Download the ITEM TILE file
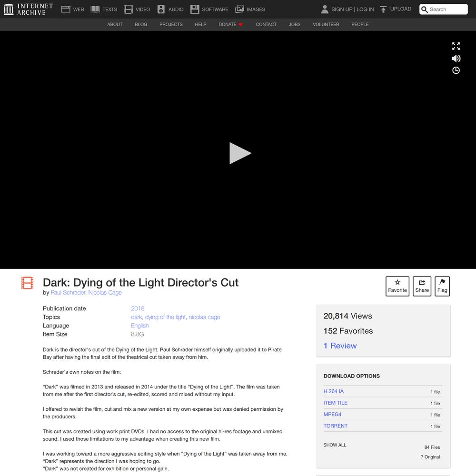Image resolution: width=476 pixels, height=476 pixels. (x=335, y=403)
